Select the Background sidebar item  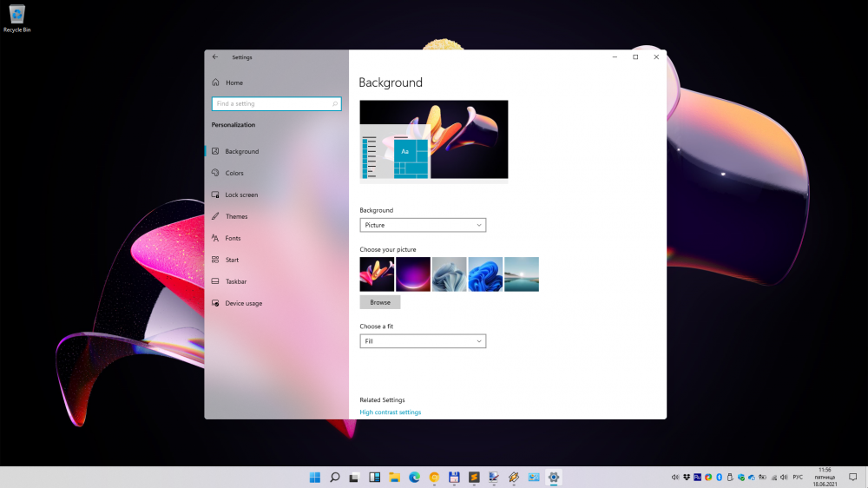click(x=241, y=151)
